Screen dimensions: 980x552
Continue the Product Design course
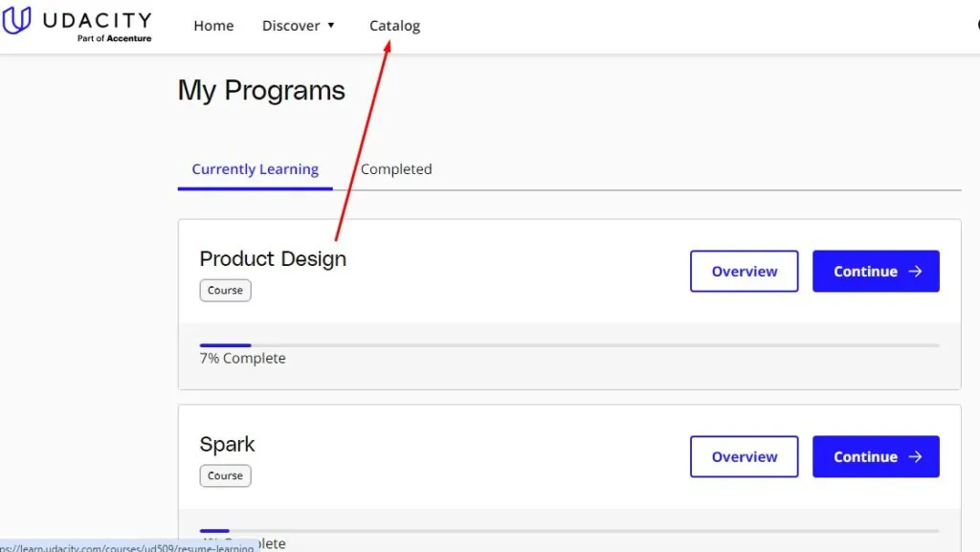point(876,271)
